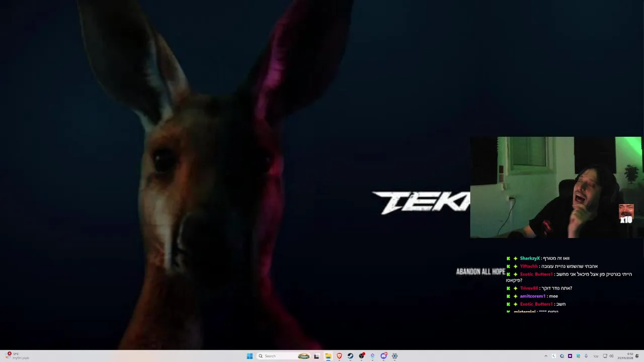The image size is (644, 362).
Task: Click the blue-yellow tray icon
Action: point(578,356)
